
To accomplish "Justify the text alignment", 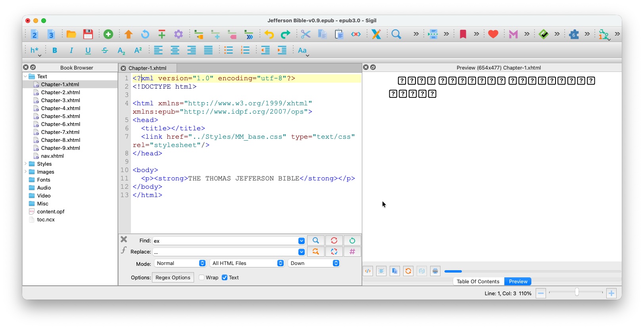I will point(208,50).
